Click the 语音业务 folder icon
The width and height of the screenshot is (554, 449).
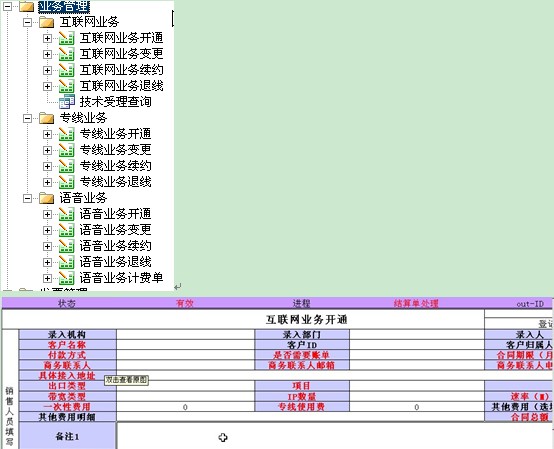(47, 198)
